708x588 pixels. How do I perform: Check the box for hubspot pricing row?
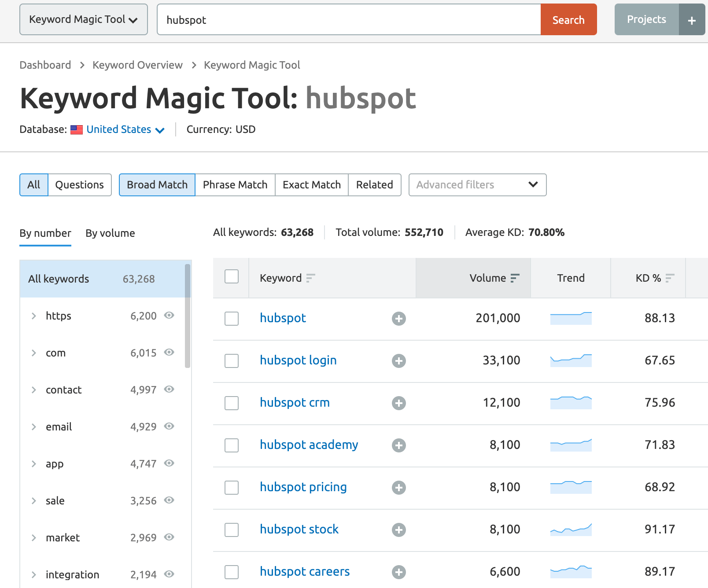(232, 488)
